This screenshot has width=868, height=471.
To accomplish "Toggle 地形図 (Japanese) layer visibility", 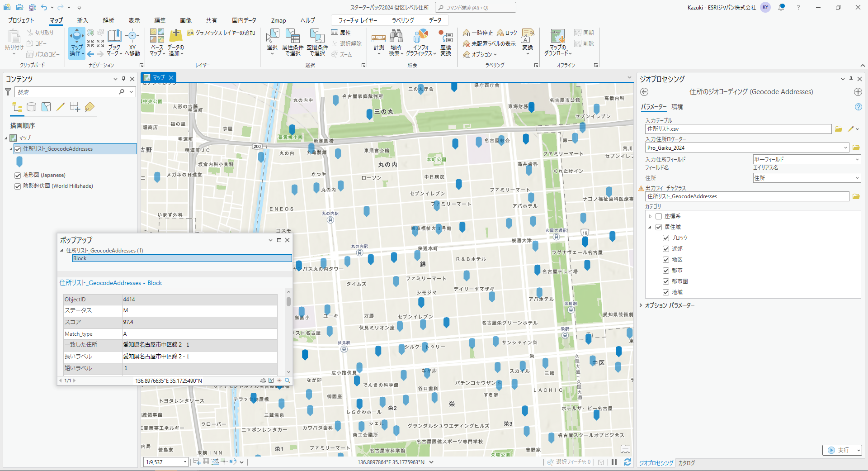I will (x=18, y=175).
